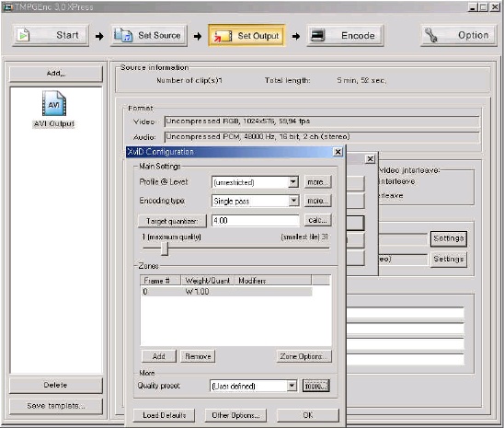Click more... next to Profile @ Level
504x428 pixels.
tap(317, 182)
